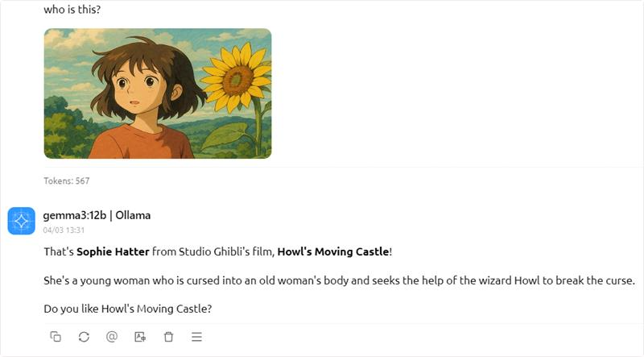Screen dimensions: 644x357
Task: Copy the gemma3 response message
Action: tap(56, 337)
